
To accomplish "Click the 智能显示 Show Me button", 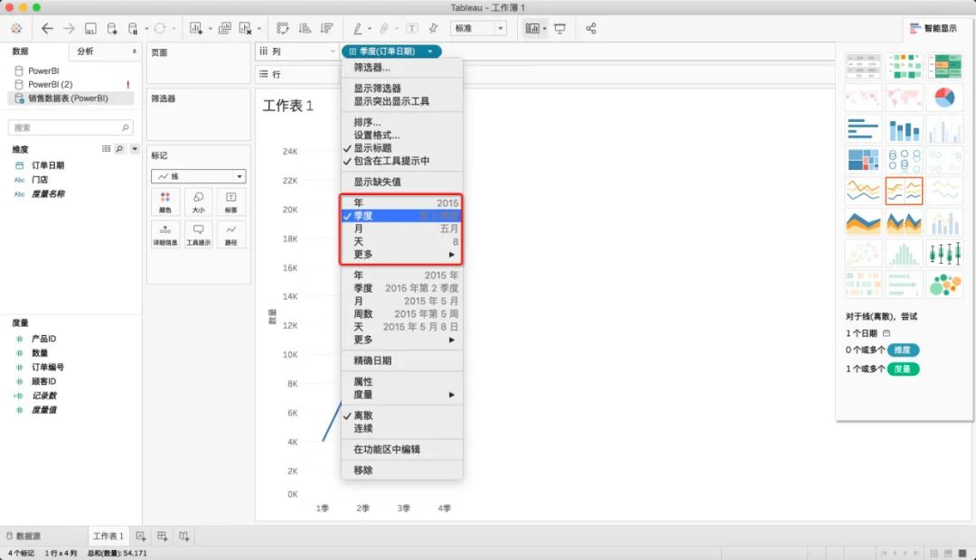I will [x=933, y=28].
